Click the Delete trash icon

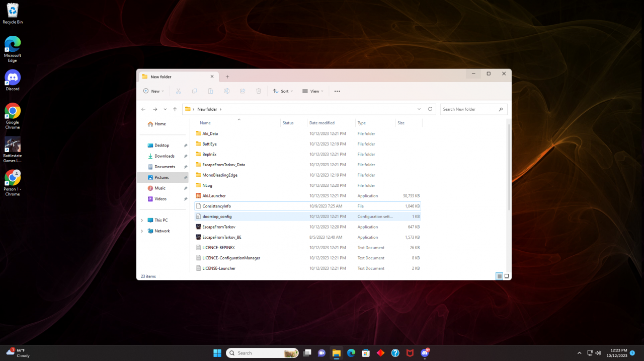259,91
